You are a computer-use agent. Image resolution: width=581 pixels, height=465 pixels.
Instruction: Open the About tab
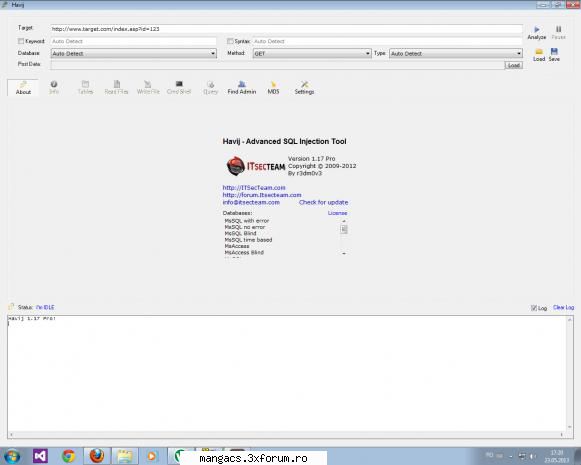[23, 88]
